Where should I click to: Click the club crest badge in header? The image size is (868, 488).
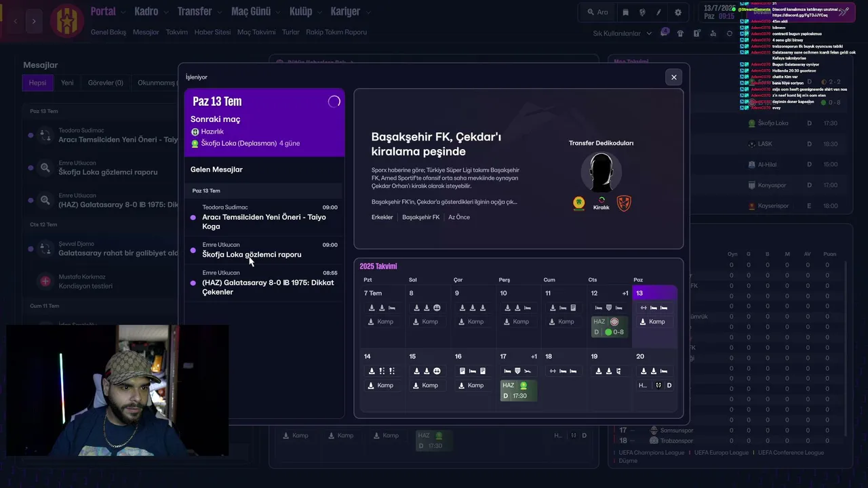click(66, 20)
